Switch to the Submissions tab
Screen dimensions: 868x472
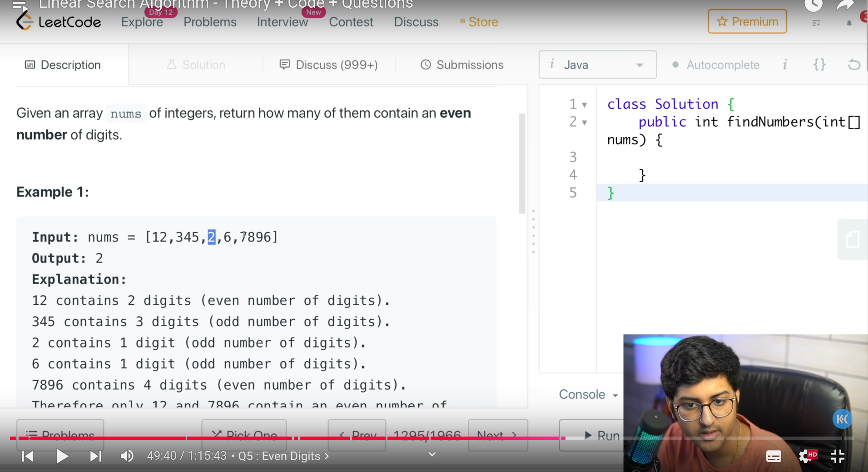pos(462,65)
